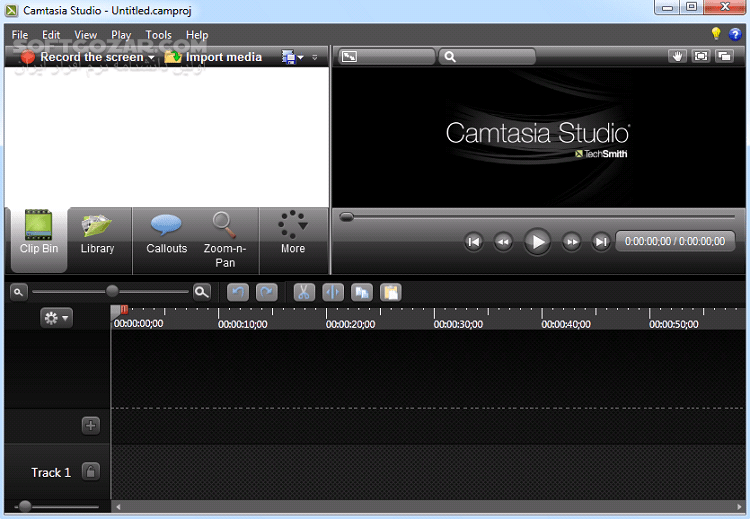The image size is (750, 519).
Task: Click timeline zoom in magnifier
Action: 202,292
